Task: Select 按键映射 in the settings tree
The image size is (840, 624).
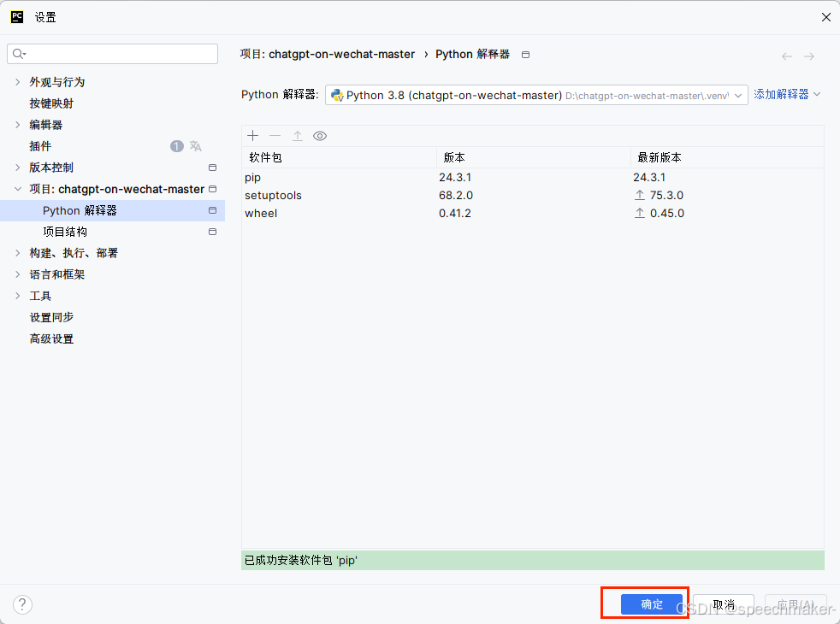Action: (51, 103)
